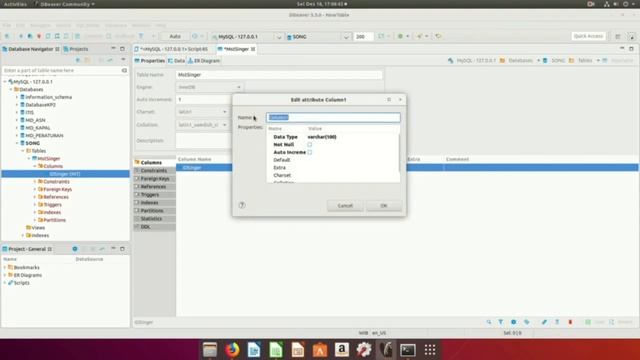The height and width of the screenshot is (360, 640).
Task: Expand the MD_KAPAL database node
Action: click(17, 128)
